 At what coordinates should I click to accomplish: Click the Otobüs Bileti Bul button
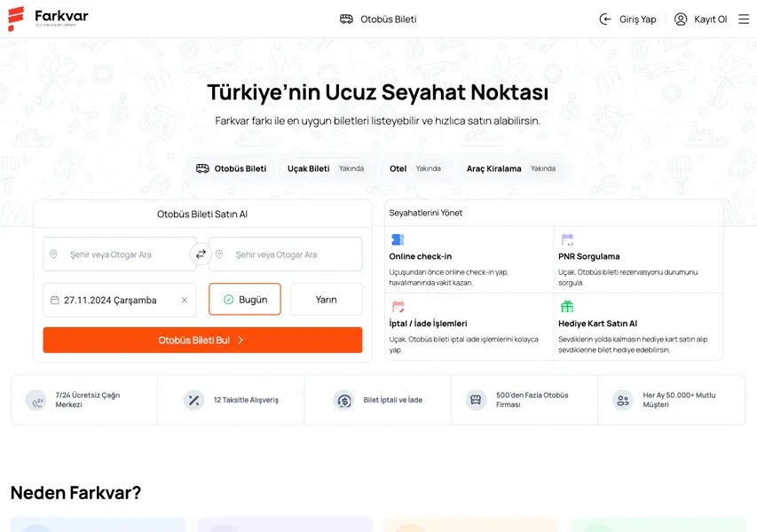pyautogui.click(x=202, y=340)
